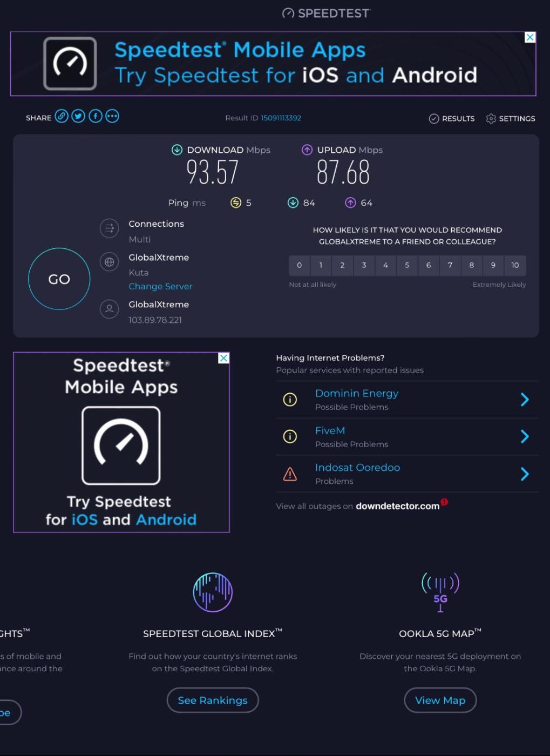Image resolution: width=550 pixels, height=756 pixels.
Task: Click the Speedtest logo at top
Action: click(x=326, y=13)
